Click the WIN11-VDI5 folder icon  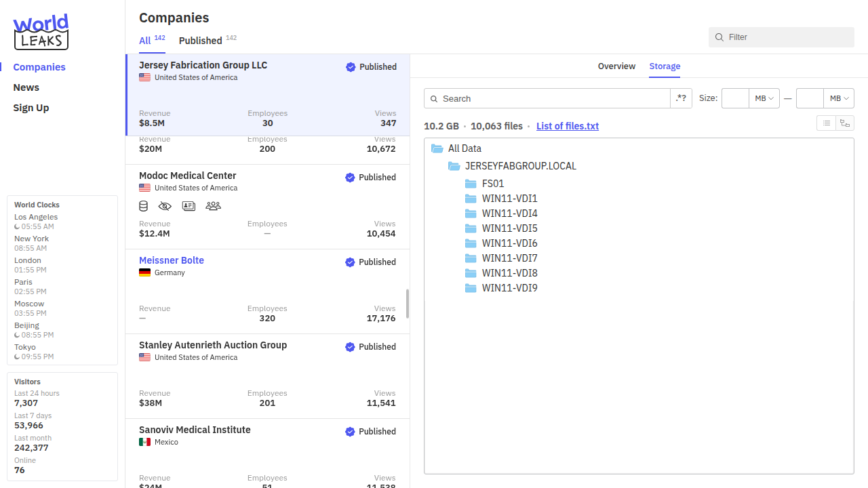click(471, 228)
